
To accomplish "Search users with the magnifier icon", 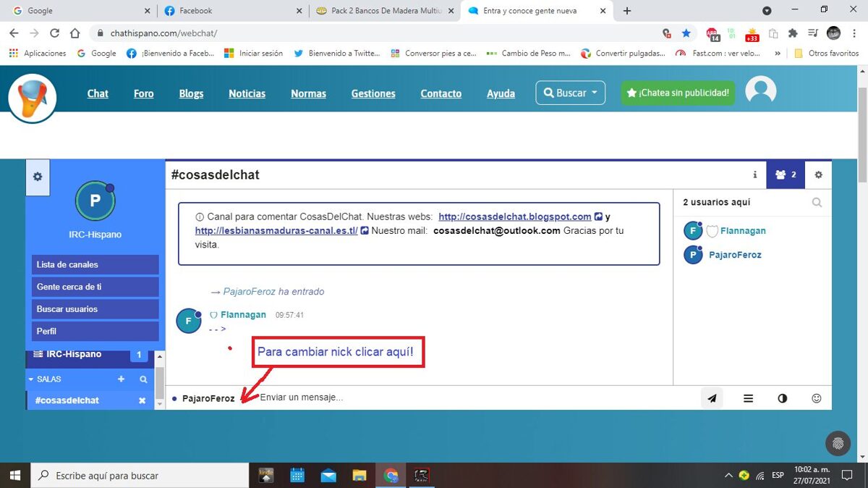I will coord(817,203).
